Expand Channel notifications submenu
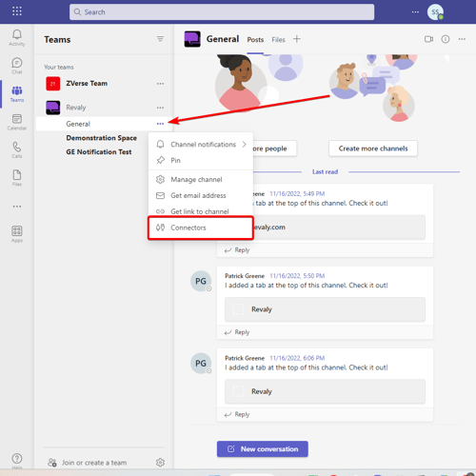Image resolution: width=476 pixels, height=476 pixels. (201, 145)
